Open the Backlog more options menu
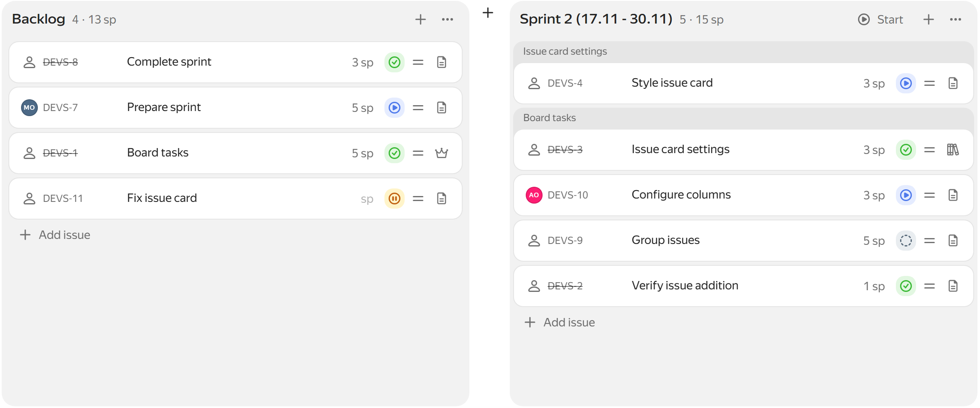Image resolution: width=980 pixels, height=408 pixels. [447, 19]
